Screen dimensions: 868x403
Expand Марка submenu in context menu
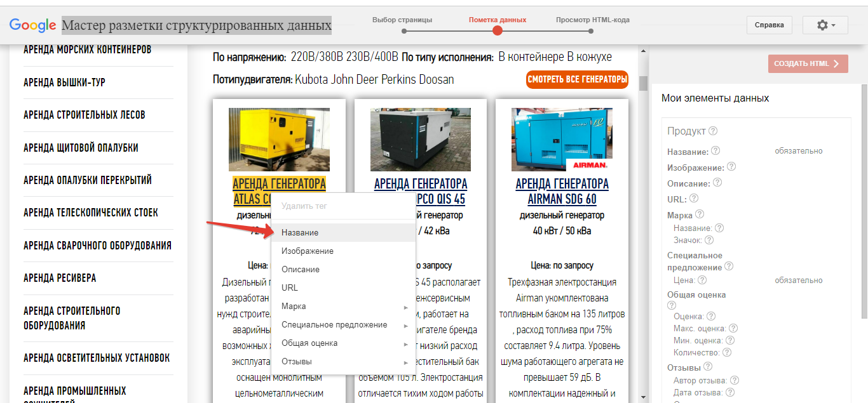(x=343, y=307)
